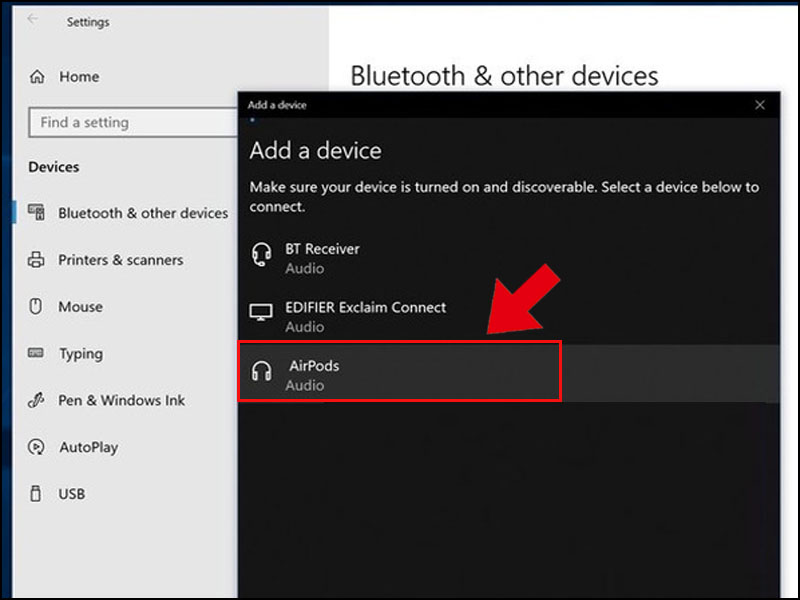Click the Pen & Windows Ink pen icon

[x=35, y=400]
